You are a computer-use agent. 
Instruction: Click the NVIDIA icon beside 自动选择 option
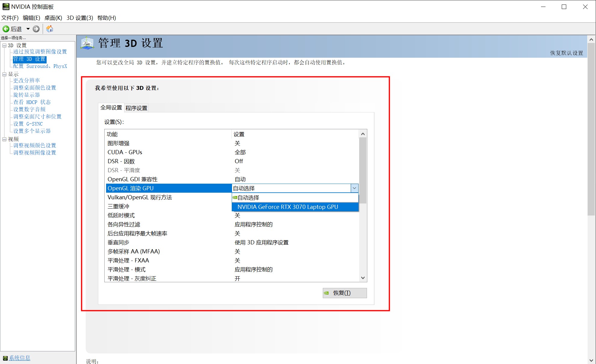(x=235, y=197)
